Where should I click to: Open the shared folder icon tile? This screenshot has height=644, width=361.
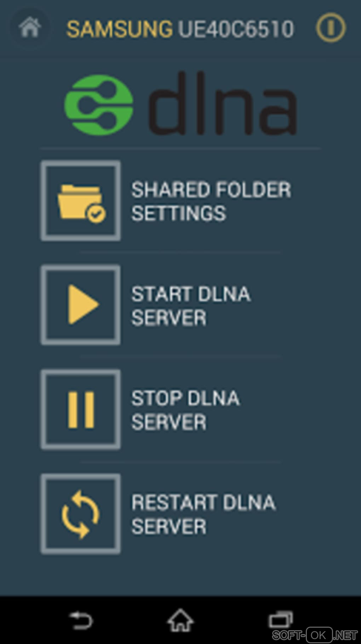click(81, 201)
